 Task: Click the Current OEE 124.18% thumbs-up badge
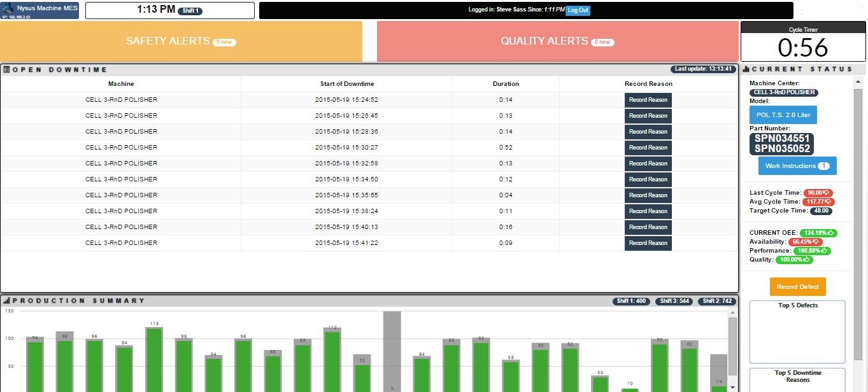click(x=818, y=233)
